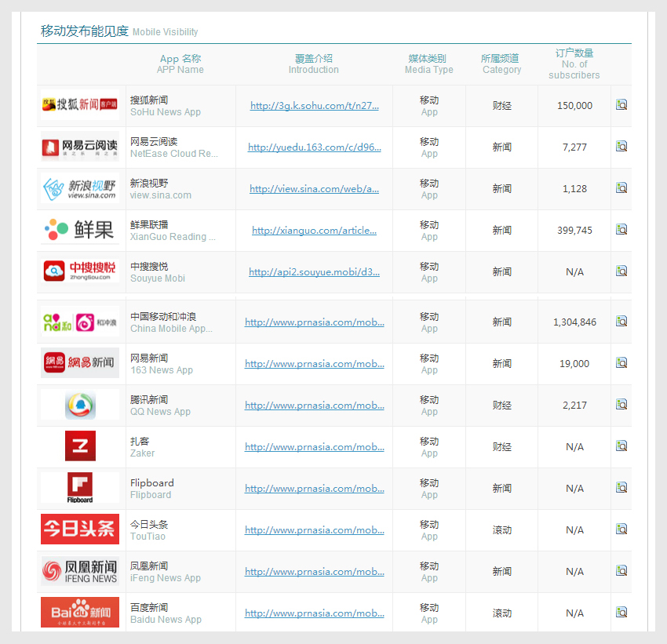Open preview icon for view.sina.com row

coord(621,187)
